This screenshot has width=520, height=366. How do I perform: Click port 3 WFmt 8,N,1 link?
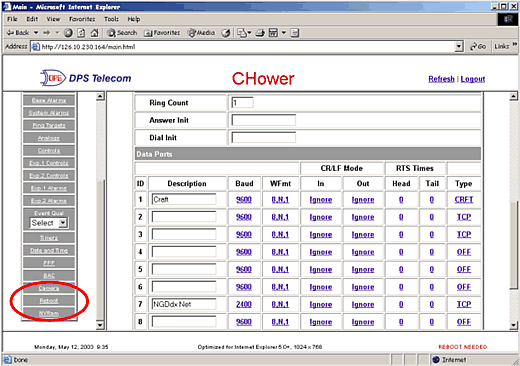point(280,235)
